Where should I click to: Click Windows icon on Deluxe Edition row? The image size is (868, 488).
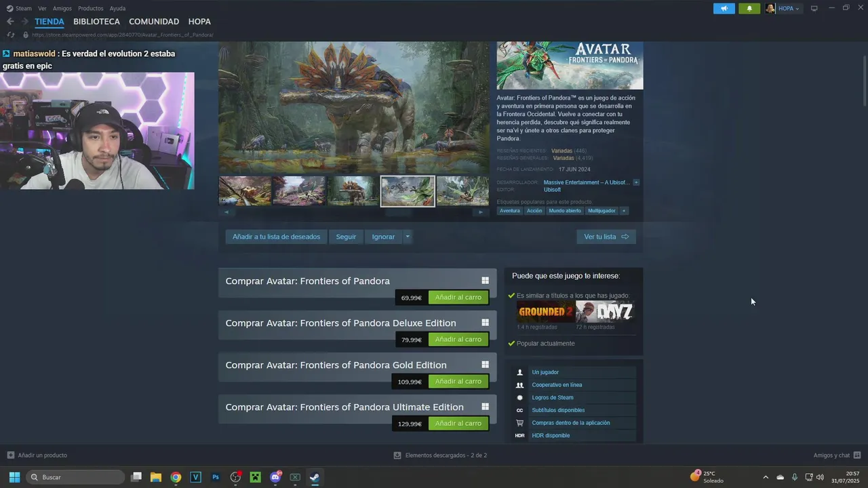point(485,323)
